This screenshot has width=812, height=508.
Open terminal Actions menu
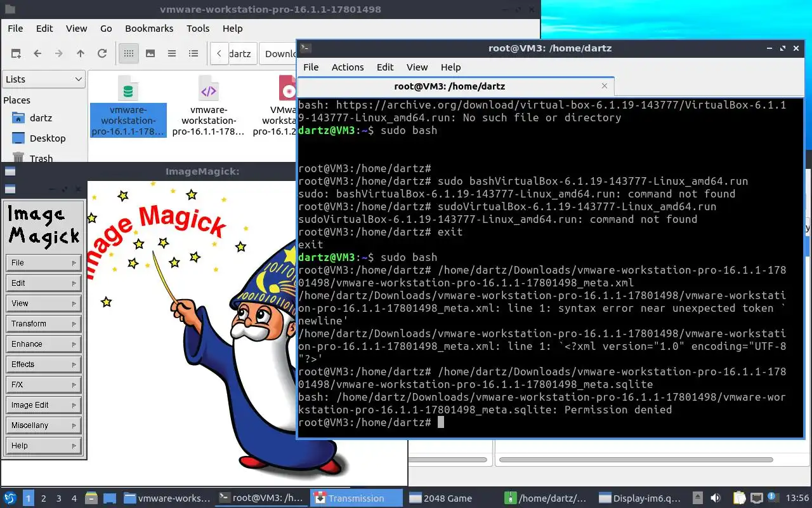pyautogui.click(x=348, y=67)
